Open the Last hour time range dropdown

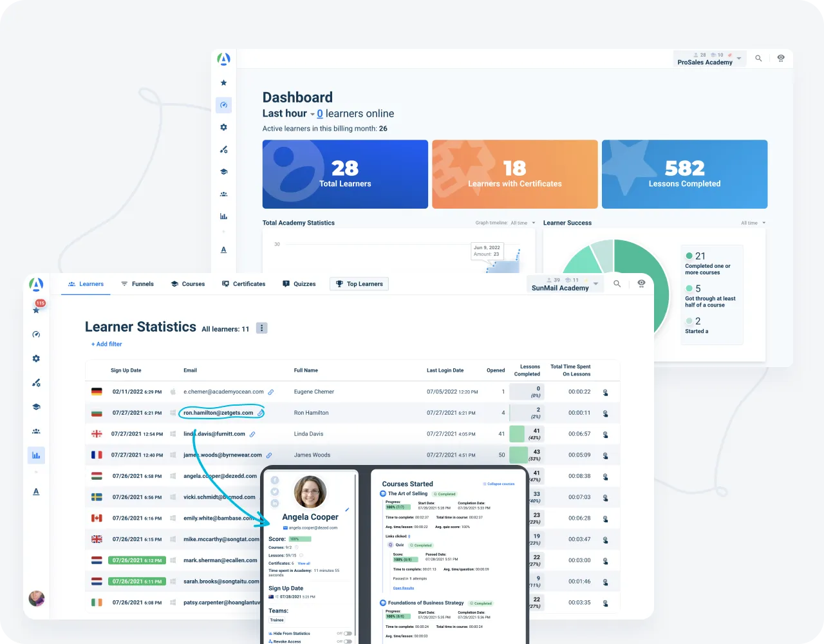point(312,114)
